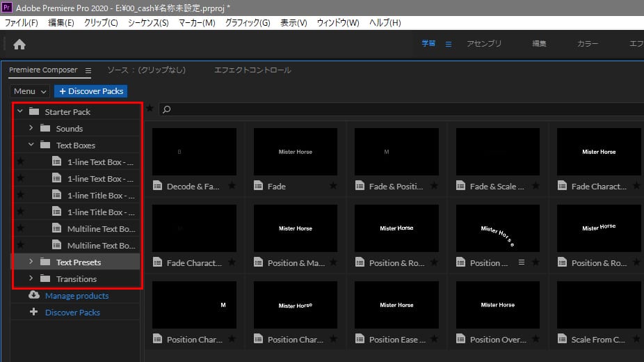The height and width of the screenshot is (362, 644).
Task: Click the plus icon beside Discover Packs link
Action: [x=34, y=312]
